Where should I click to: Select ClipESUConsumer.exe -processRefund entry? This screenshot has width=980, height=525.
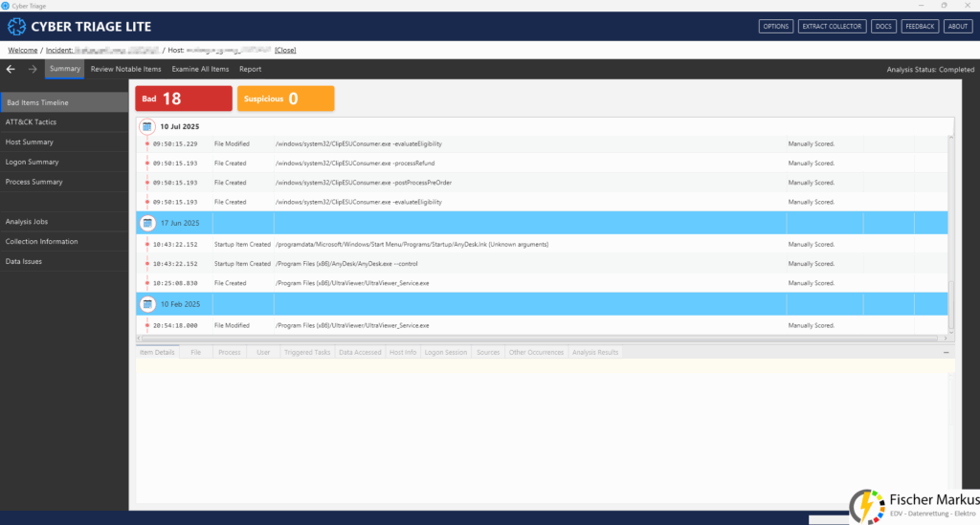coord(542,163)
